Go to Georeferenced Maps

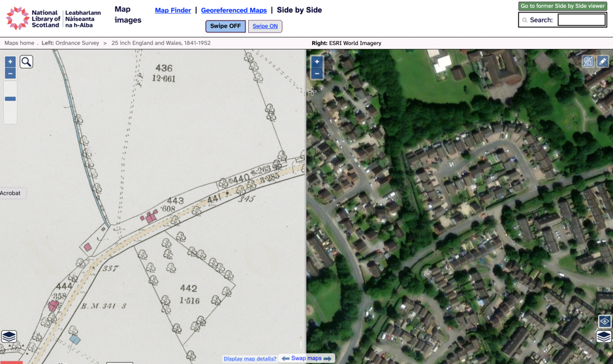(234, 10)
